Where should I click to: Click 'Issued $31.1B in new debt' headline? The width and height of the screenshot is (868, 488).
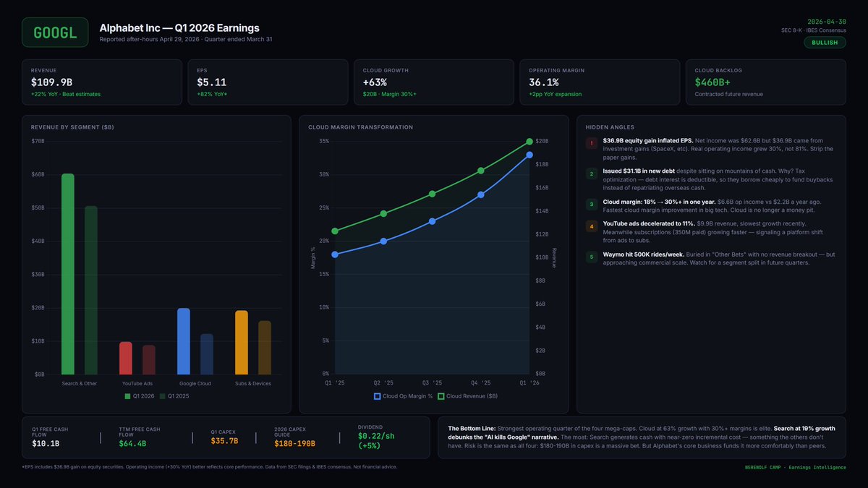click(x=638, y=171)
